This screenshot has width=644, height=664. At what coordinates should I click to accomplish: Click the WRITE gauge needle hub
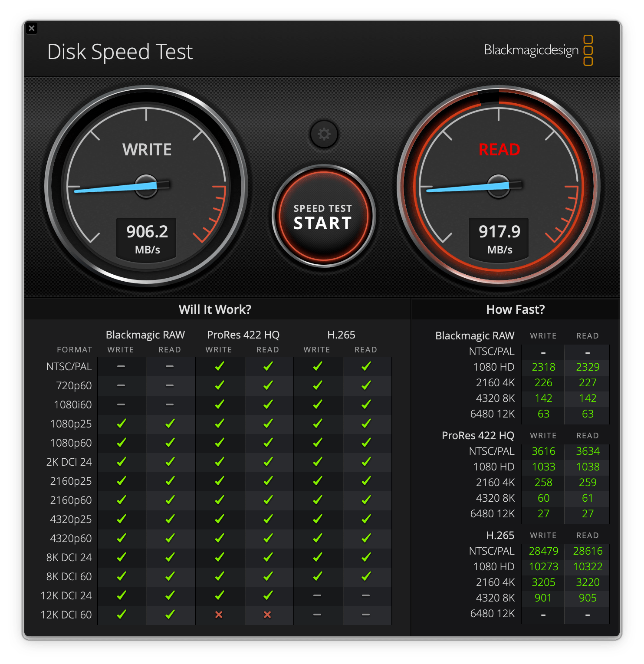146,186
